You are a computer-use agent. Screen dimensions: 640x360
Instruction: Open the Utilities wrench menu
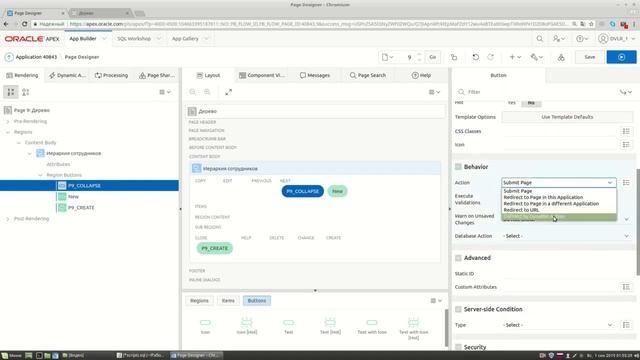[536, 57]
